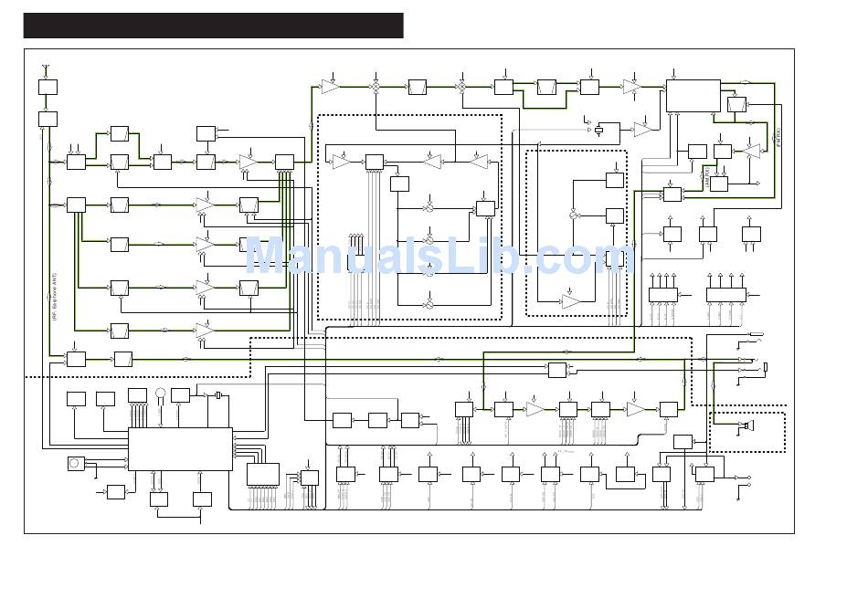868x609 pixels.
Task: Click the black title bar at the top
Action: click(213, 26)
